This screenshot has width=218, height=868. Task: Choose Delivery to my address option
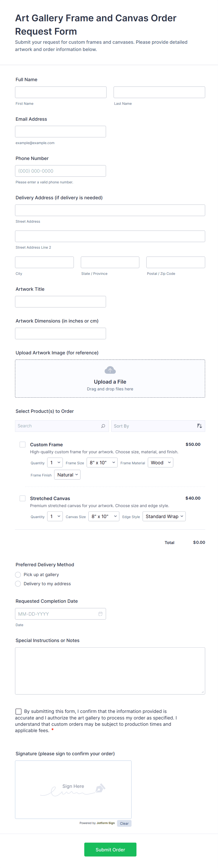pyautogui.click(x=18, y=584)
